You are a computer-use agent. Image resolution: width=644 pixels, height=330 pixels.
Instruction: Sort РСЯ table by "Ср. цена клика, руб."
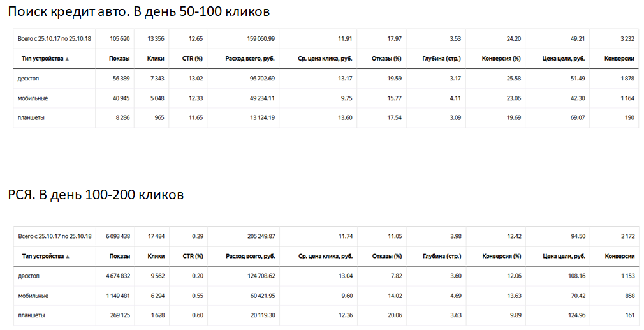pos(325,257)
